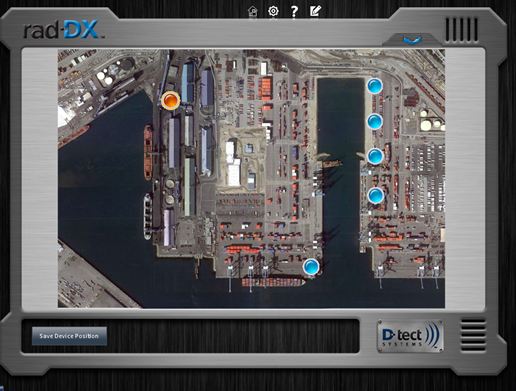516x391 pixels.
Task: Click the question mark help icon
Action: [x=294, y=12]
